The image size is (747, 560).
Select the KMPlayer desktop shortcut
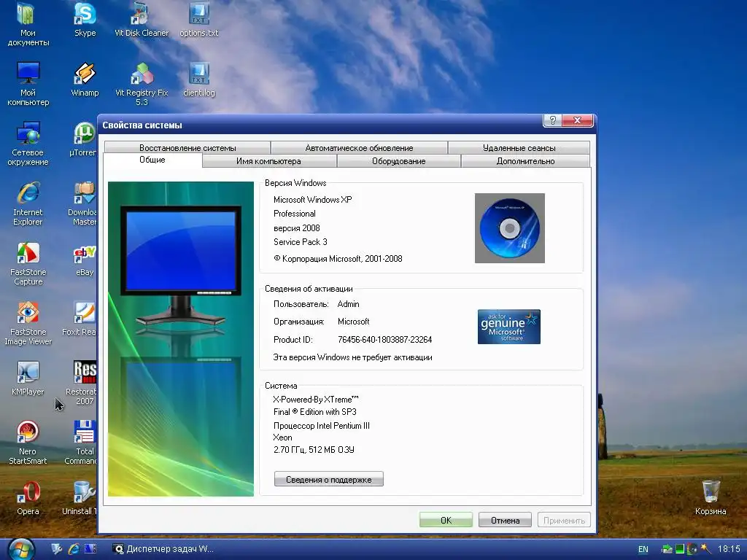point(28,378)
